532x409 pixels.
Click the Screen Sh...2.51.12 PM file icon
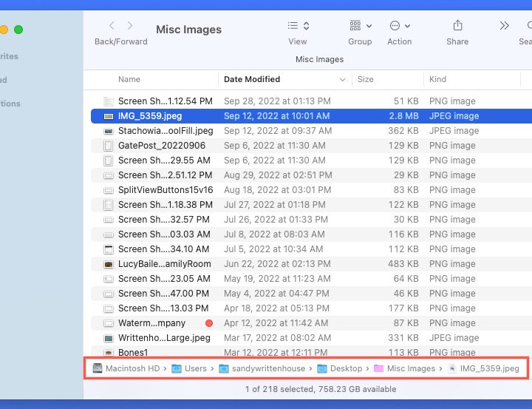(x=109, y=175)
